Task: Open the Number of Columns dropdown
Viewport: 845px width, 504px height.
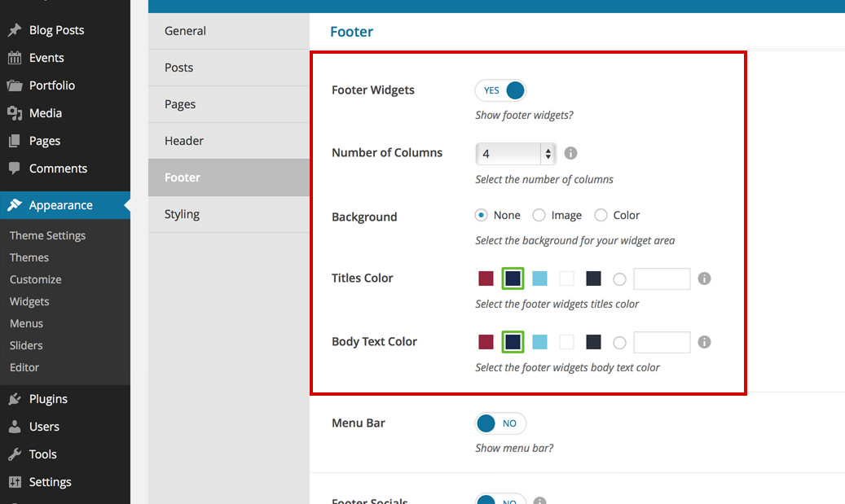Action: pyautogui.click(x=516, y=154)
